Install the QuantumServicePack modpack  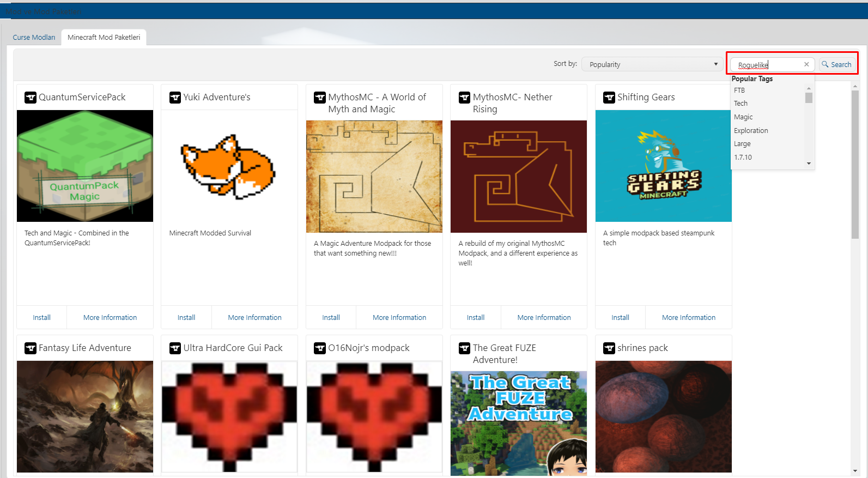[x=41, y=318]
